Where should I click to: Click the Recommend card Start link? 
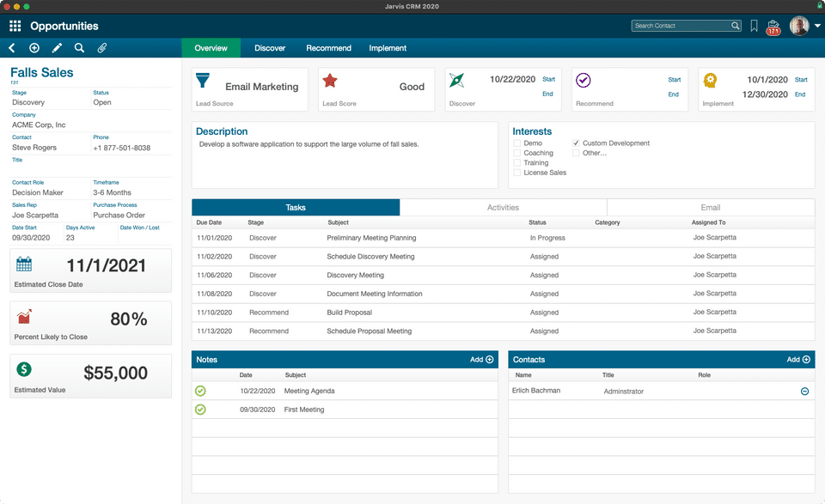pos(675,80)
